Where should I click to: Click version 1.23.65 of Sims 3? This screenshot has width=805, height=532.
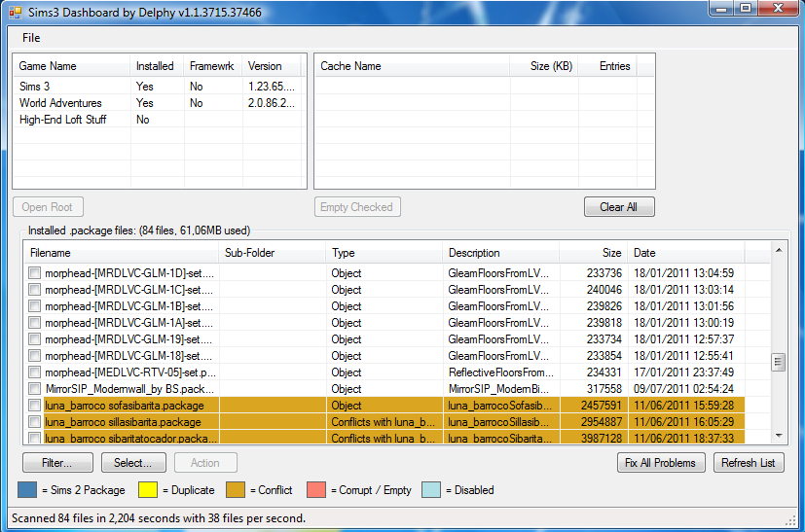pyautogui.click(x=271, y=87)
